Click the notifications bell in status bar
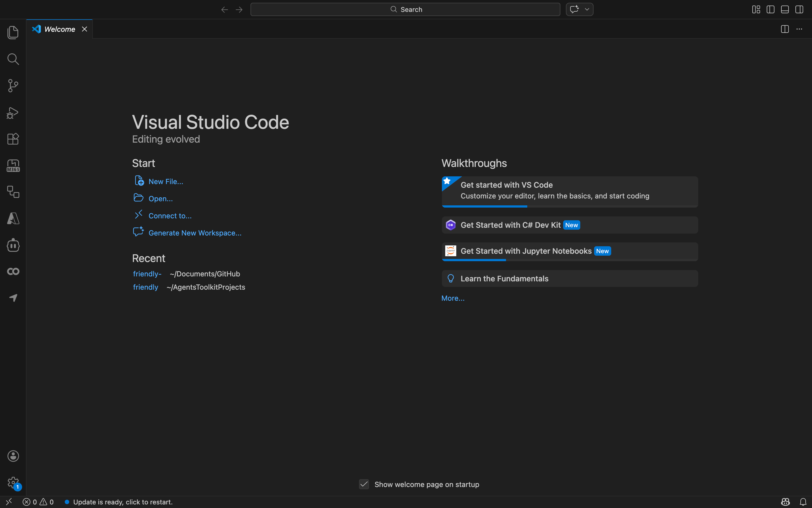The image size is (812, 508). coord(803,502)
